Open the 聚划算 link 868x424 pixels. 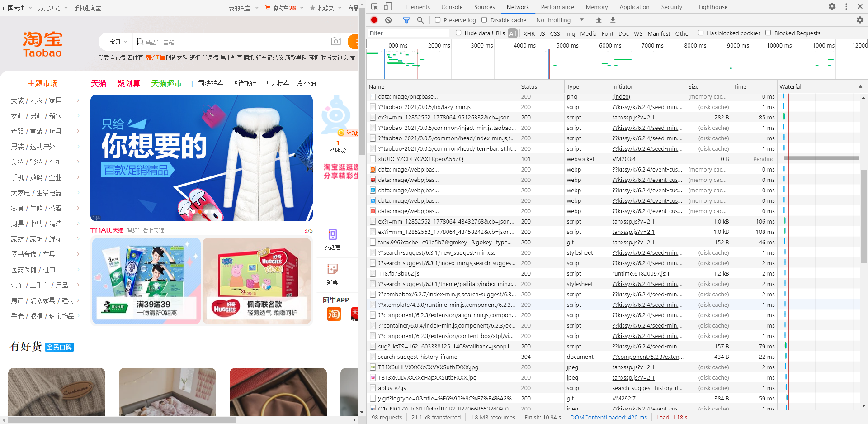[x=129, y=83]
